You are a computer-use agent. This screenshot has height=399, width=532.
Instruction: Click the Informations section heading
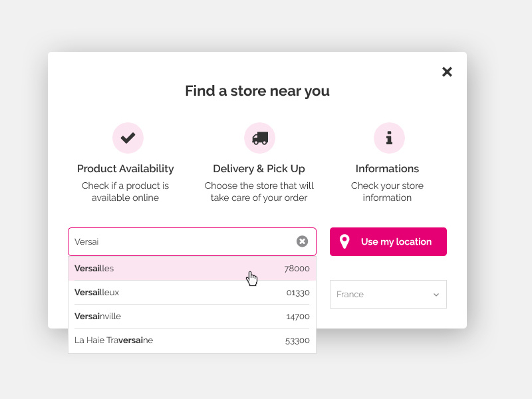click(388, 168)
